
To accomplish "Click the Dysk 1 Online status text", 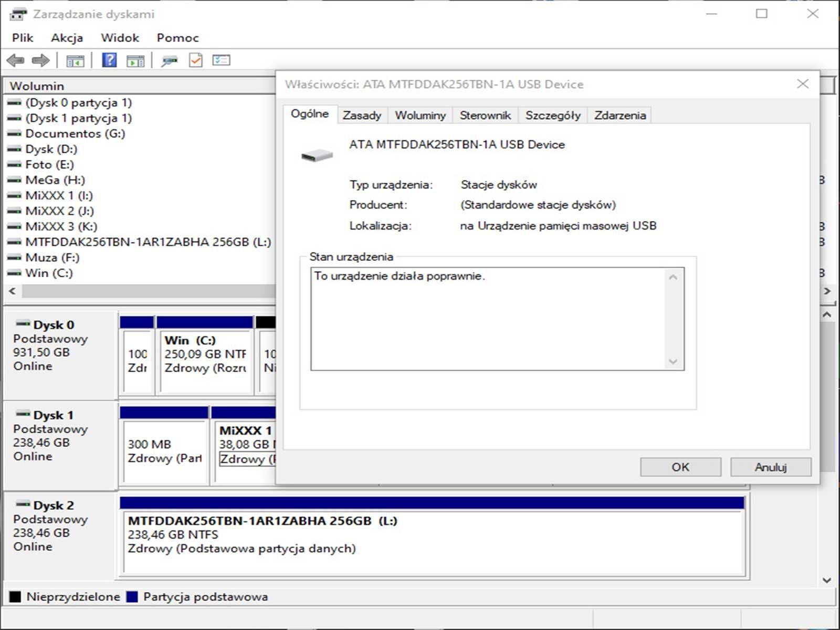I will (33, 456).
